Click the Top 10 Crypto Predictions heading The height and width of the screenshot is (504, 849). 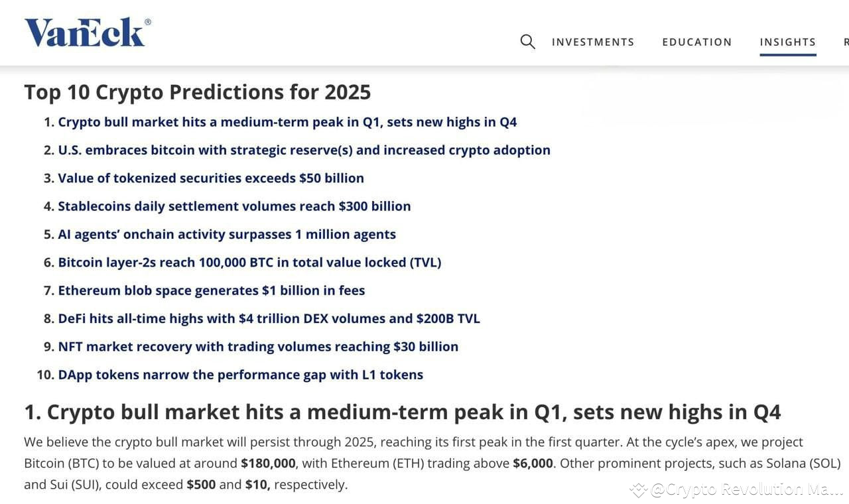click(197, 92)
